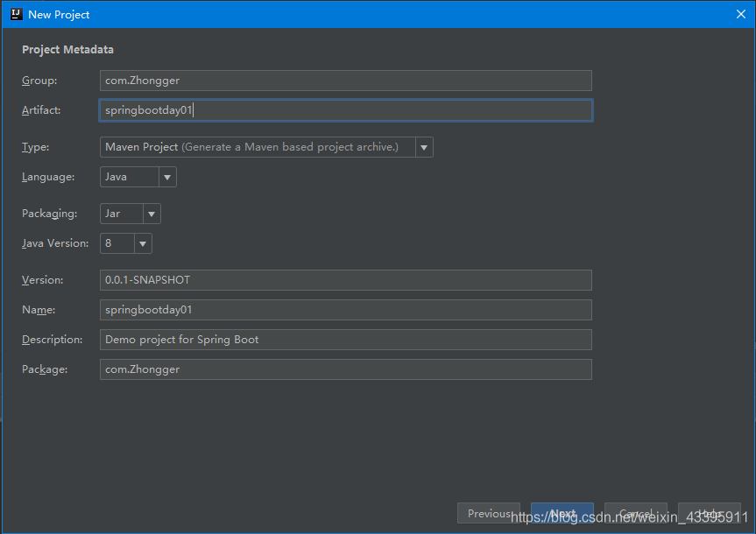Close the New Project dialog
Screen dimensions: 756x534
tap(740, 14)
